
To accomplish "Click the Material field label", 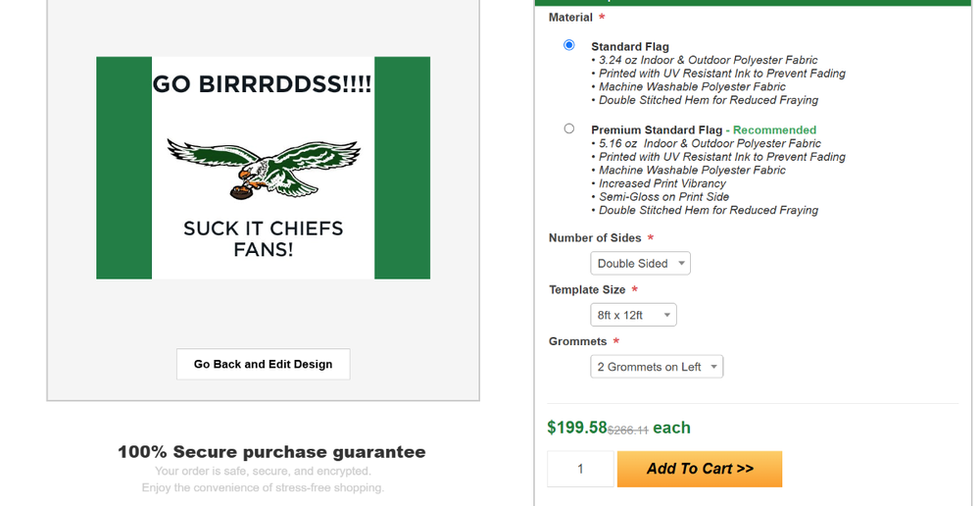I will point(570,18).
